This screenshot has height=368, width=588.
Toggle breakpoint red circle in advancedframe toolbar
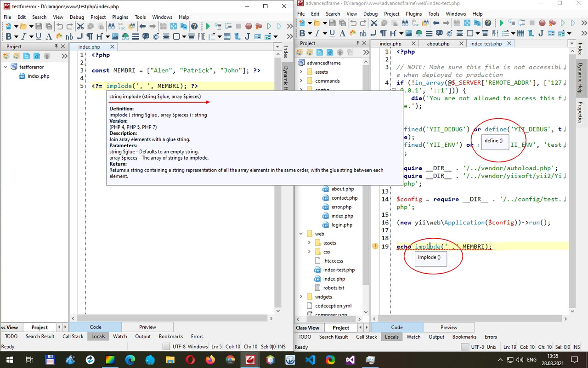pos(542,23)
